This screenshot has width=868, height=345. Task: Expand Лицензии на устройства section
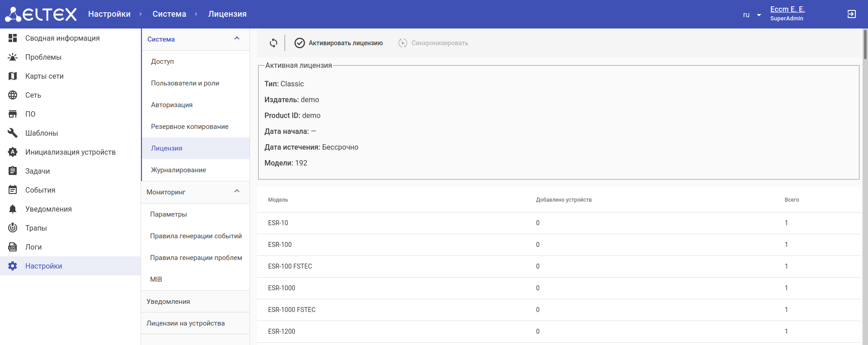coord(185,323)
